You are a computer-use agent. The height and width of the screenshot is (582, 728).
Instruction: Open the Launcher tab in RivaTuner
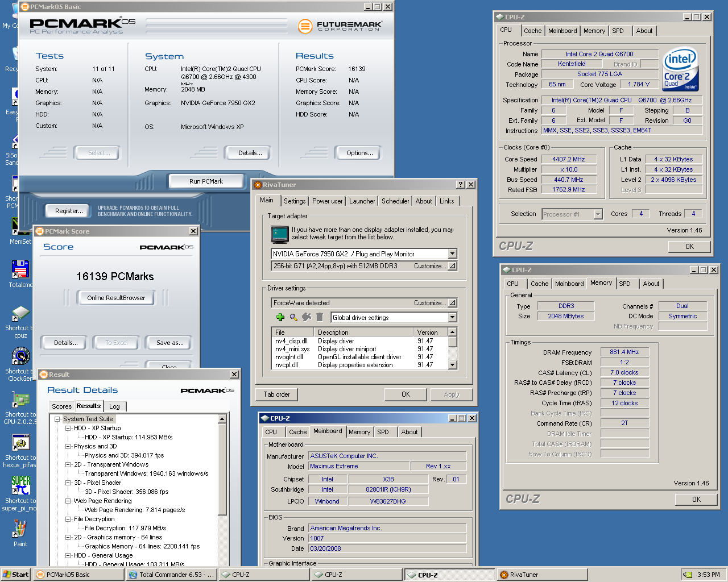362,201
